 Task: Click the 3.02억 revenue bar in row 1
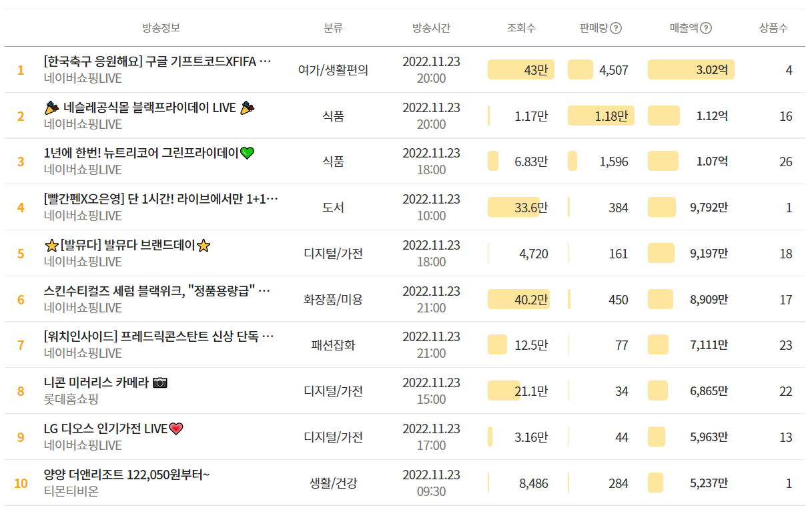[x=691, y=69]
